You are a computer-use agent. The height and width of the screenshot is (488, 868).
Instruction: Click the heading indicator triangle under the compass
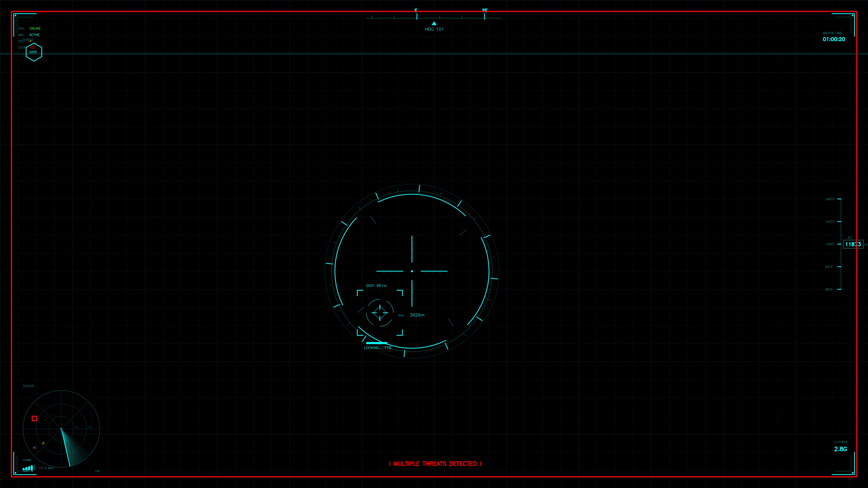point(434,23)
